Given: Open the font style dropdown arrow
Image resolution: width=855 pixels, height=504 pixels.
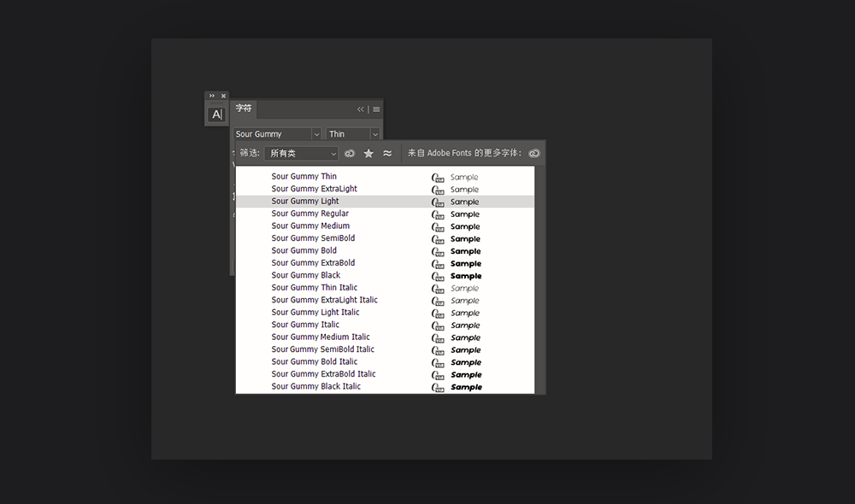Looking at the screenshot, I should coord(375,134).
